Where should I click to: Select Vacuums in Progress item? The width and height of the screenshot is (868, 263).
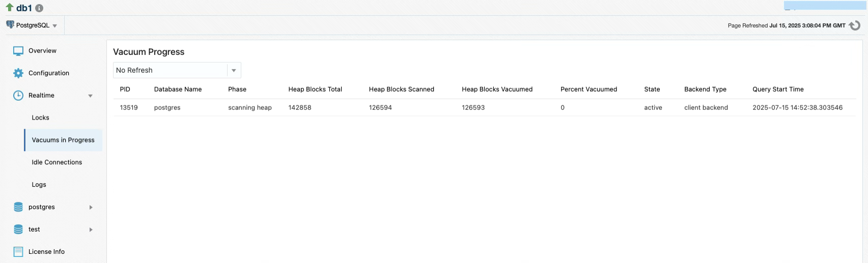[x=63, y=140]
